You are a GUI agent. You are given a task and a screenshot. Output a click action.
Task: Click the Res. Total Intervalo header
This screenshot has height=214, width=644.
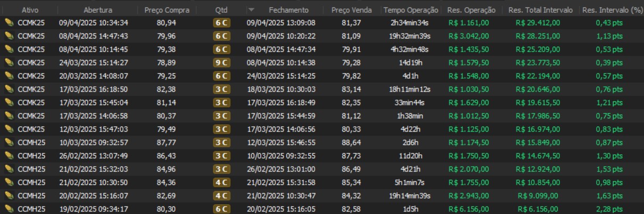tap(540, 10)
